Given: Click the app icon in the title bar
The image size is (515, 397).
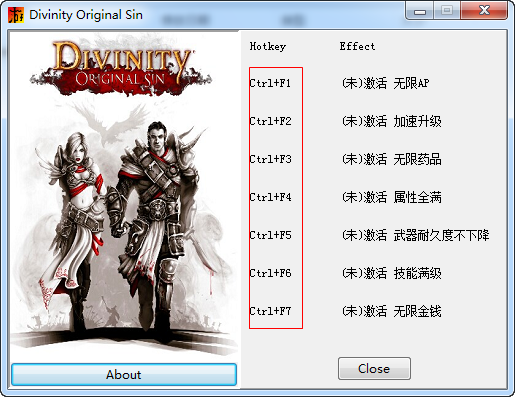Looking at the screenshot, I should click(x=16, y=15).
